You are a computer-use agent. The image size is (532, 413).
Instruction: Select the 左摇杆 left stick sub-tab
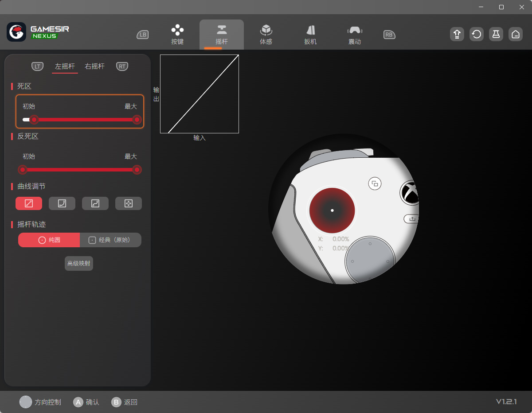coord(65,66)
